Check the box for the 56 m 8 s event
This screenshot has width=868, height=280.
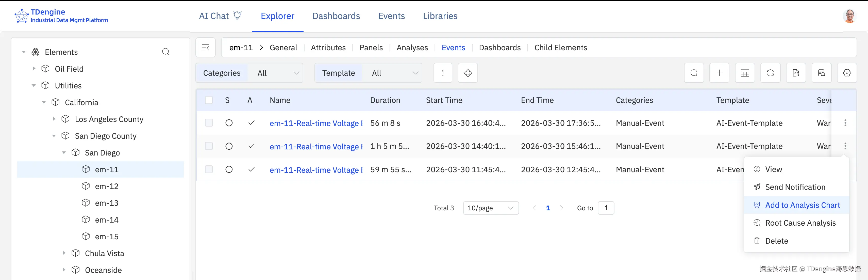click(209, 123)
